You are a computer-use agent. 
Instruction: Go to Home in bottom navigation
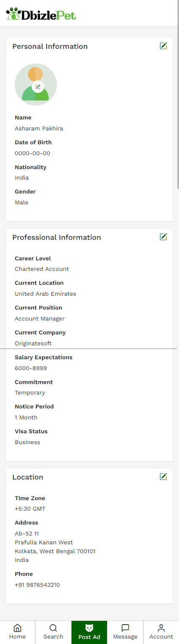17,632
